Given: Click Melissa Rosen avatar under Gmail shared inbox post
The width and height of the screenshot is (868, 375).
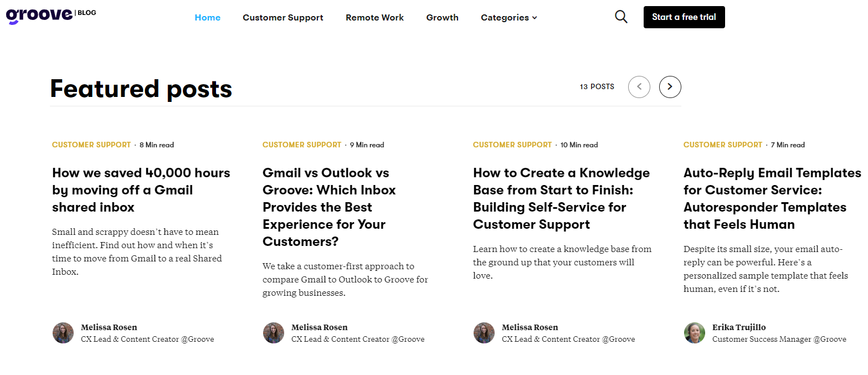Looking at the screenshot, I should (63, 333).
